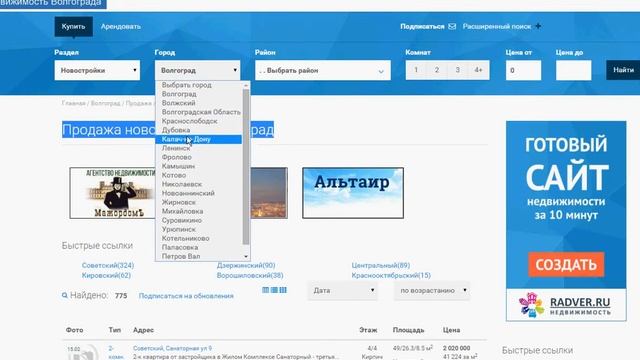Choose Ленинск in city list
The image size is (640, 360).
[x=199, y=148]
